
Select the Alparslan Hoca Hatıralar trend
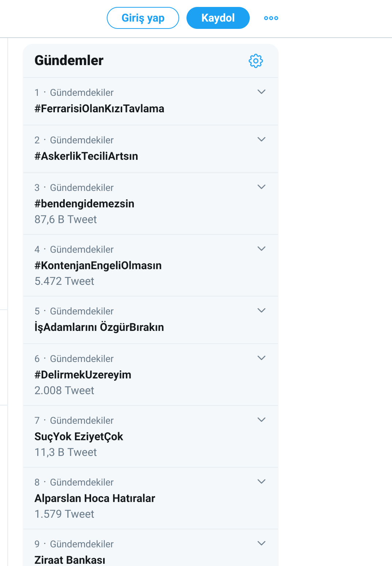(x=95, y=498)
